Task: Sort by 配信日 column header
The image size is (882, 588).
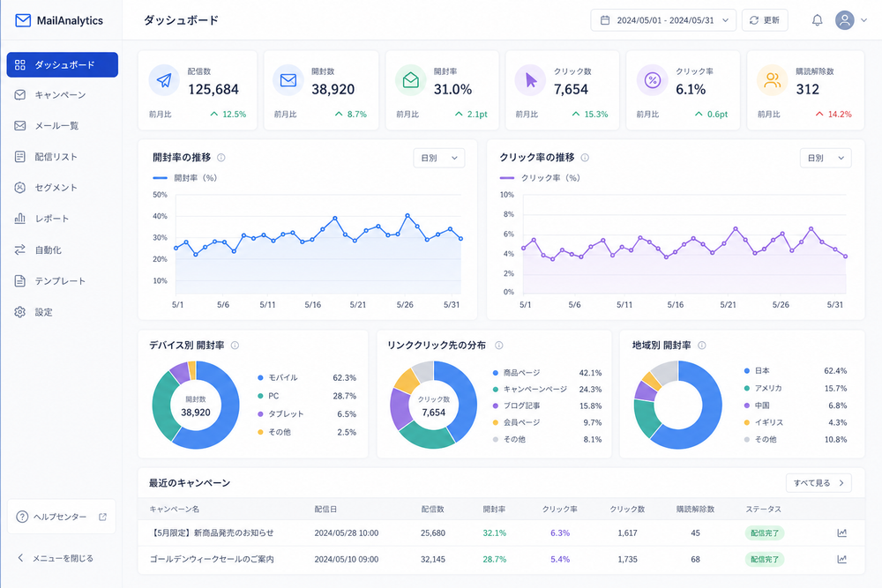Action: 325,510
